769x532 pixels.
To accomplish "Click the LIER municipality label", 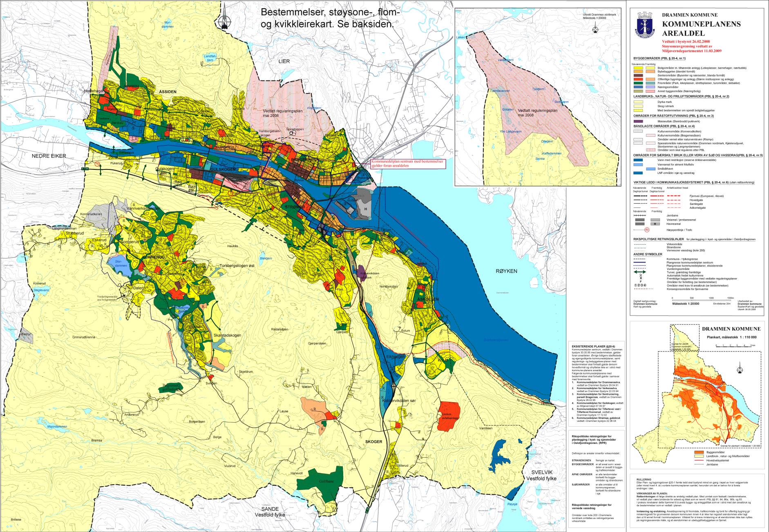I will coord(283,61).
